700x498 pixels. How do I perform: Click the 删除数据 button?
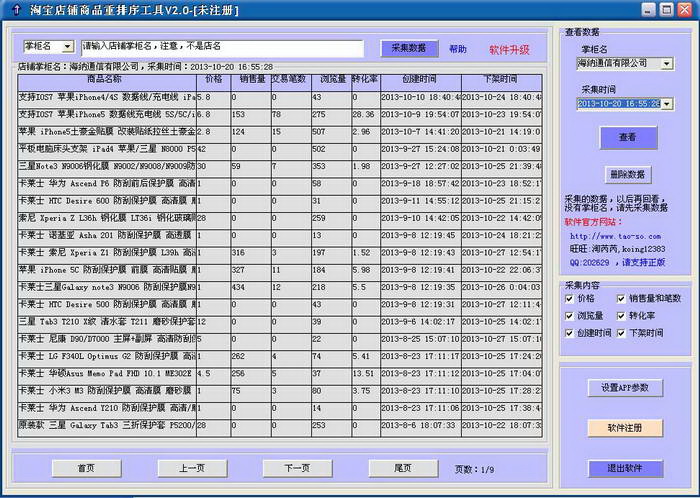click(x=628, y=174)
